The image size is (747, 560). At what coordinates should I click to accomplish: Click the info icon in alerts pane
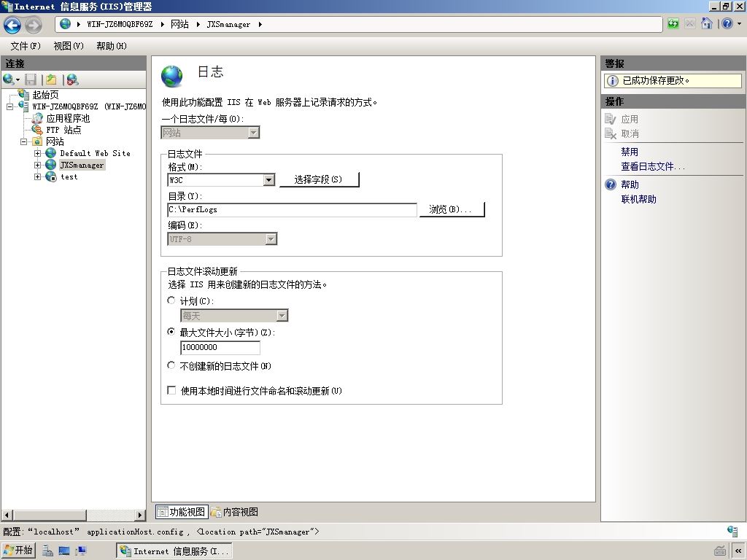[x=613, y=80]
